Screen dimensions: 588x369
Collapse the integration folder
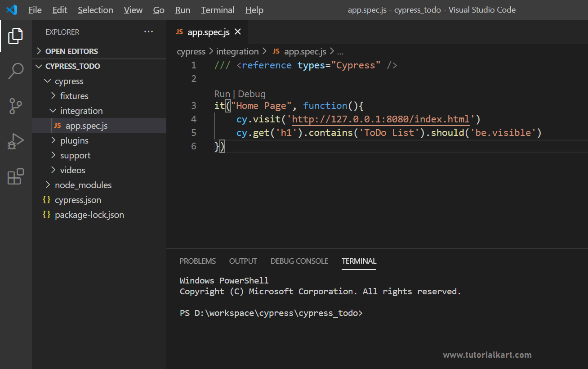tap(81, 111)
